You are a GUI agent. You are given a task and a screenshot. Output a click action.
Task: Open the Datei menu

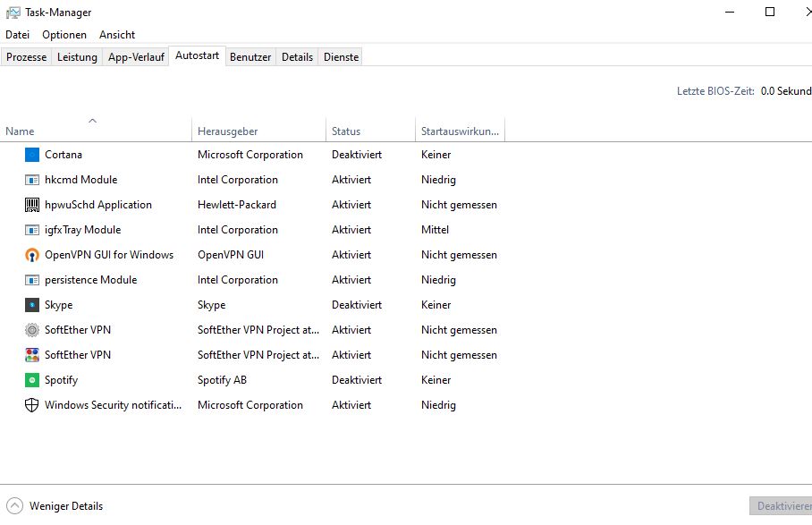pyautogui.click(x=17, y=35)
